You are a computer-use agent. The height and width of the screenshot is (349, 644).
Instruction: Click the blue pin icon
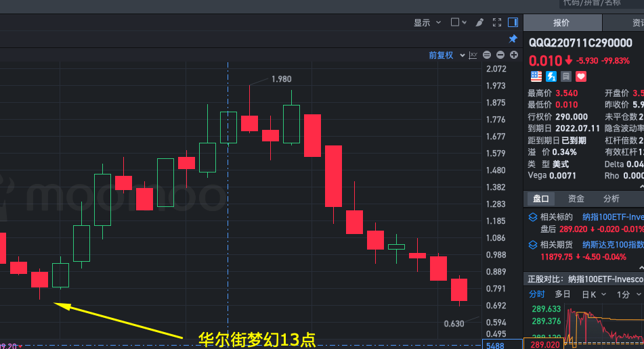tap(513, 39)
